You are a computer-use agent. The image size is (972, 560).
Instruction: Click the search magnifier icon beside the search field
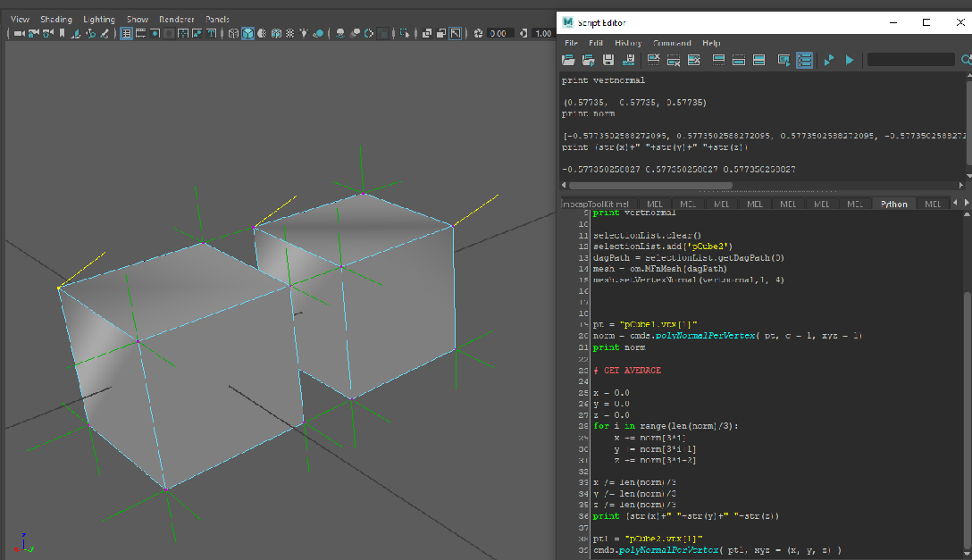click(x=966, y=60)
